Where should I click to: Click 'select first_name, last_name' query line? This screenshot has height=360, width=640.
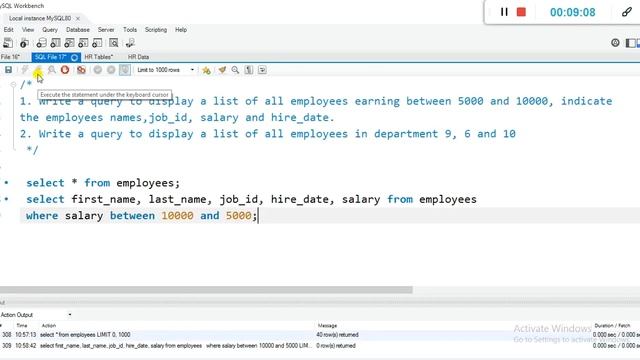(x=251, y=199)
